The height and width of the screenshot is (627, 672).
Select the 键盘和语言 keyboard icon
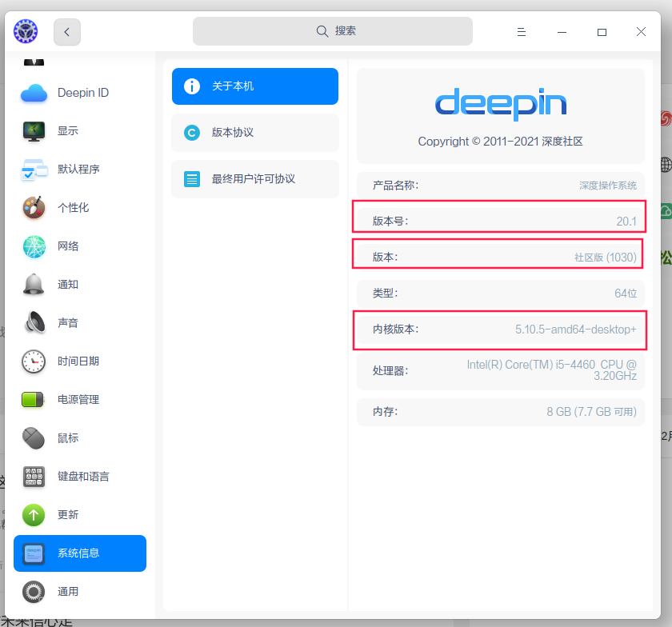[x=34, y=477]
